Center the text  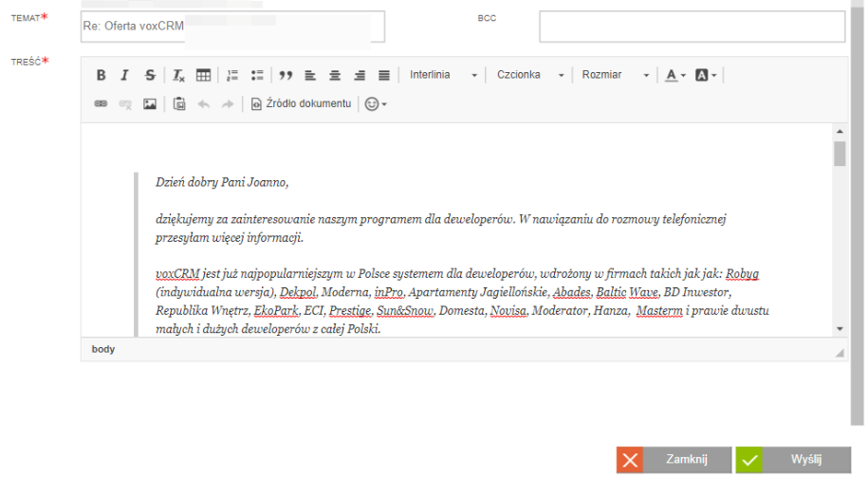(x=335, y=75)
